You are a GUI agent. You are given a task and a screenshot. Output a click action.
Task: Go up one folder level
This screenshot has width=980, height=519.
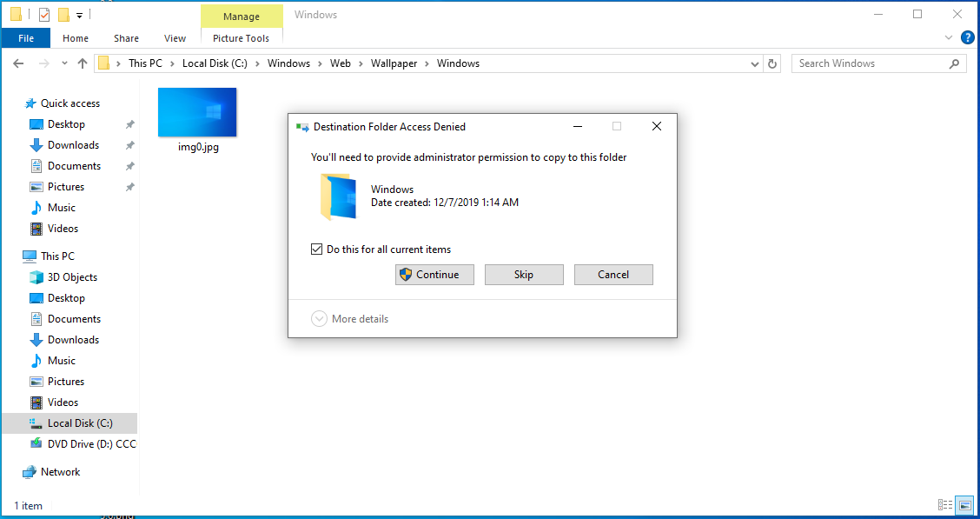[83, 63]
